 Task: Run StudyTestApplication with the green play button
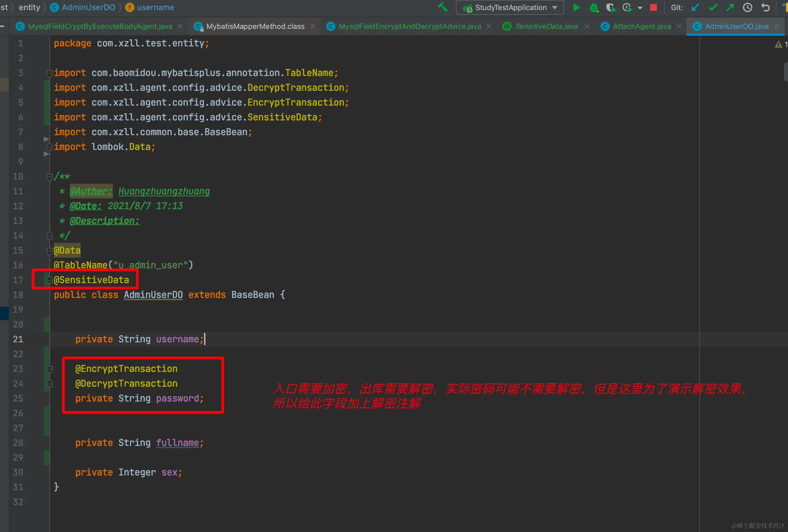(576, 7)
